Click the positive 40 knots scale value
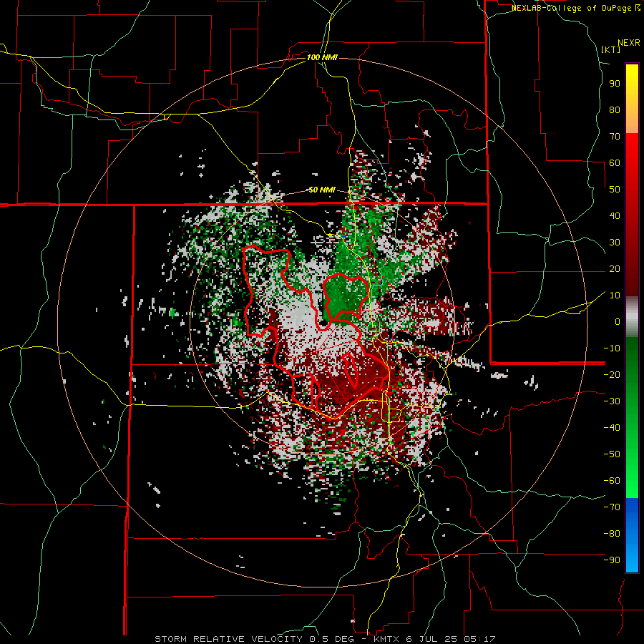644x644 pixels. click(615, 216)
